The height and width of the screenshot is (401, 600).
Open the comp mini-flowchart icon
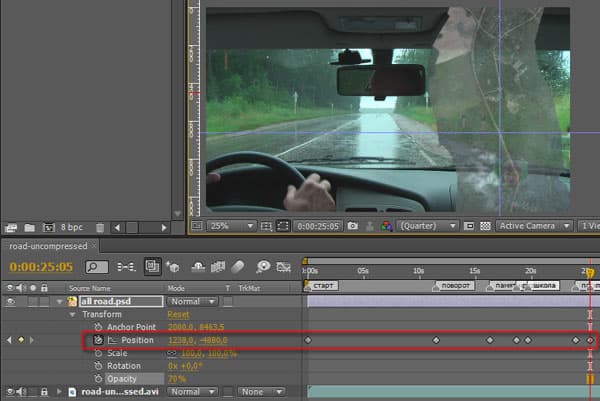pyautogui.click(x=126, y=267)
